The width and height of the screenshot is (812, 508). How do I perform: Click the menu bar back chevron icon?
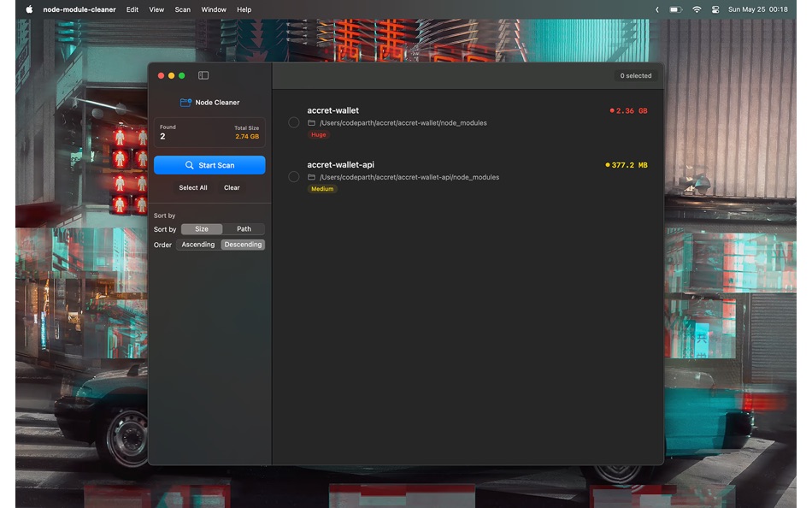(x=656, y=9)
